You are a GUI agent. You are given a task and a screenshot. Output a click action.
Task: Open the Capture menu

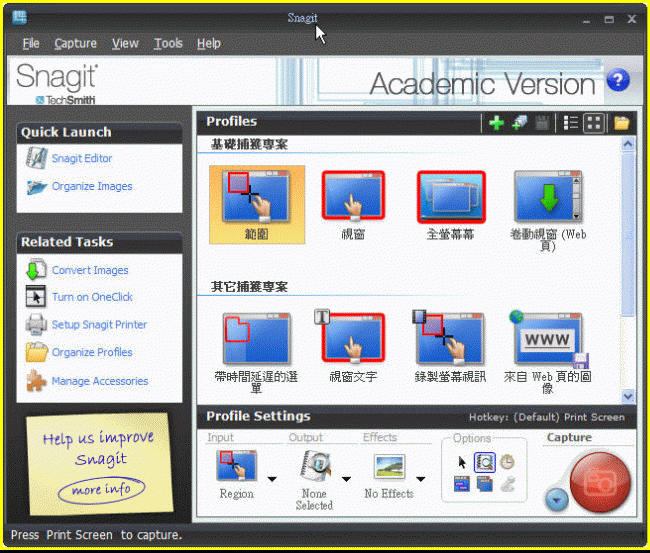click(75, 43)
